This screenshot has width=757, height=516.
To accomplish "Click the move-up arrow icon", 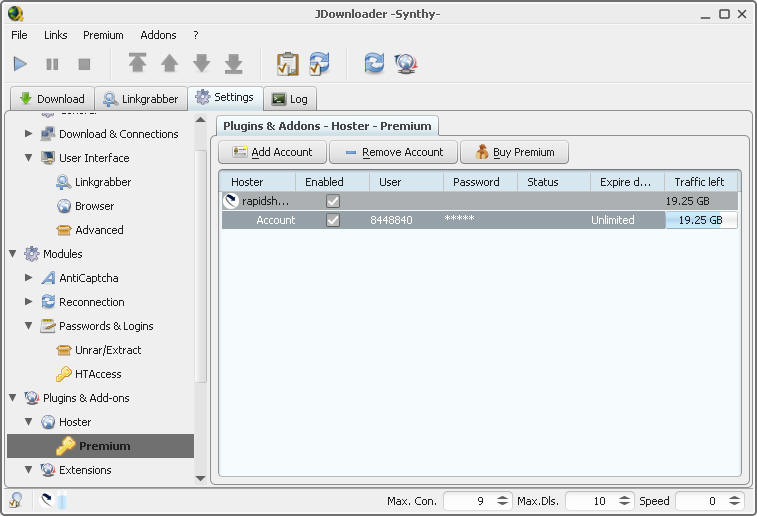I will (169, 63).
